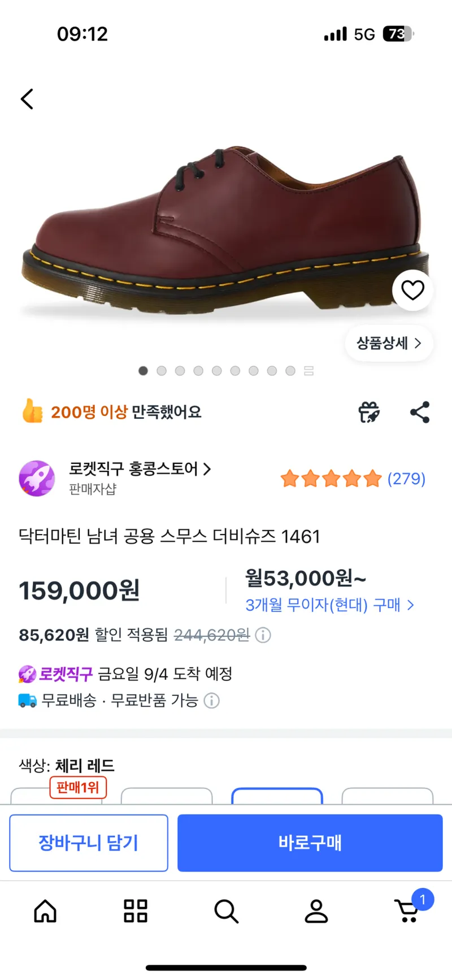
Task: Open the category grid icon
Action: coord(136,911)
